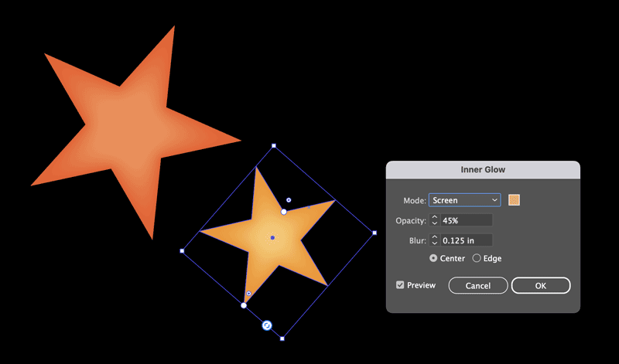Image resolution: width=619 pixels, height=364 pixels.
Task: Click the small corner widget inside star's bottom point
Action: click(x=248, y=294)
